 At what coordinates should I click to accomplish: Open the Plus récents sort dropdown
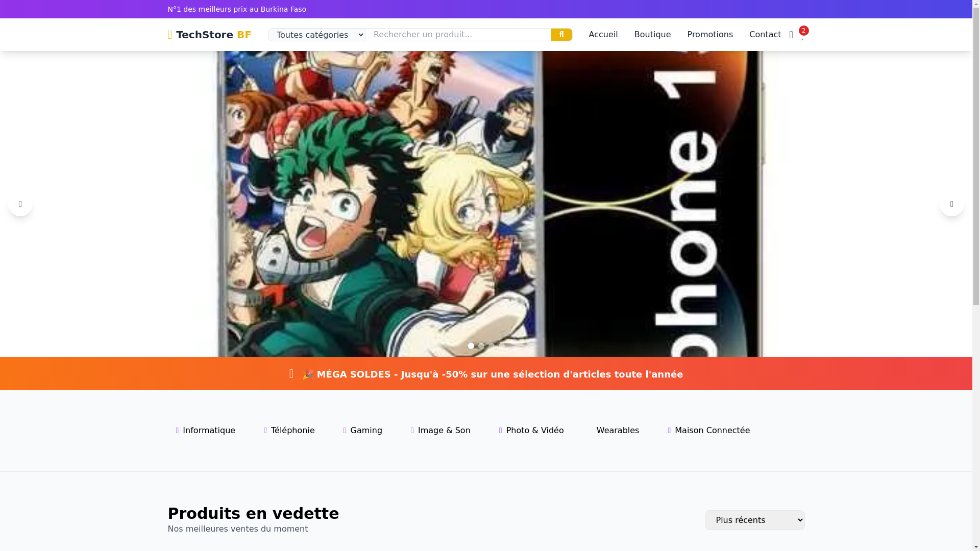[754, 520]
